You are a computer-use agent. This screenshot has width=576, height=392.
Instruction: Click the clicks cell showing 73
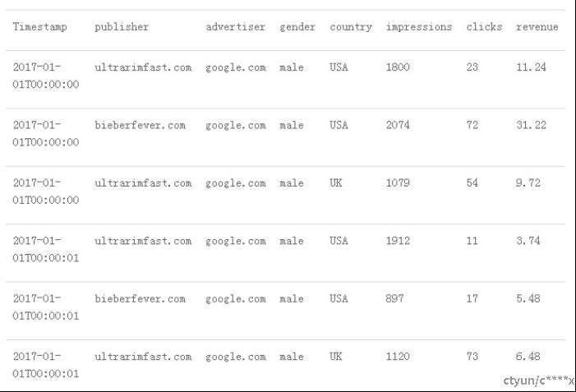tap(472, 357)
